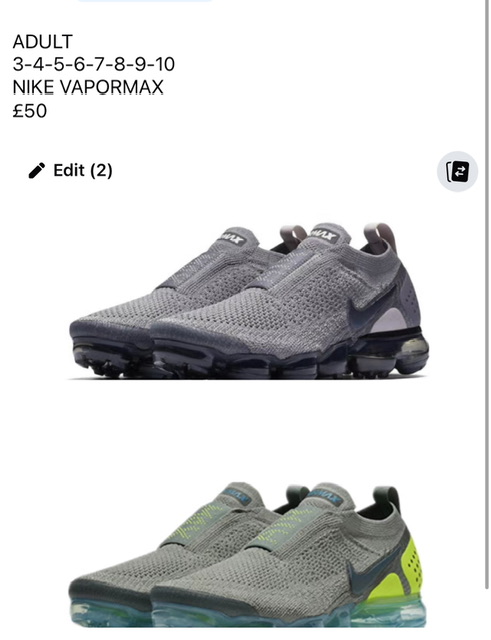Click the number 10 in size list

point(165,64)
